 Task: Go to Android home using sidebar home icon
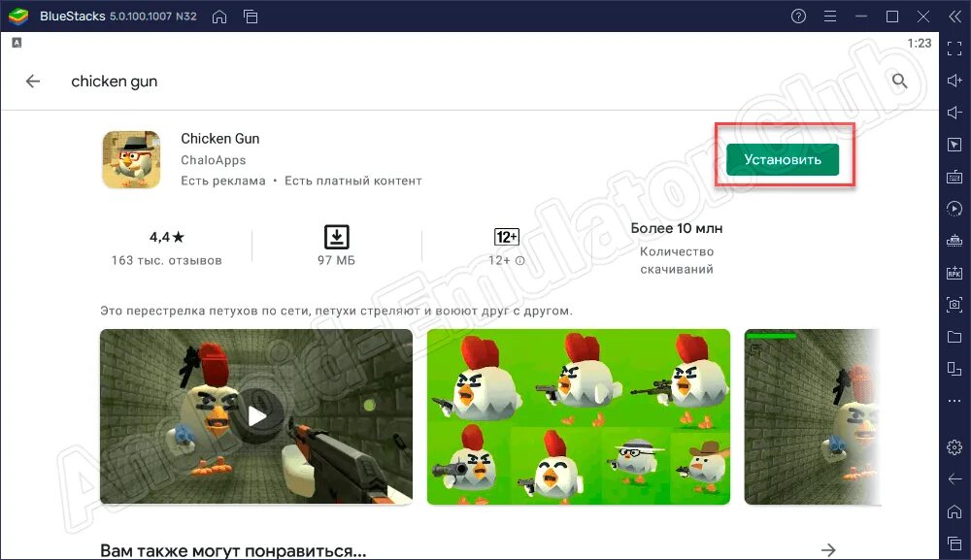(954, 511)
